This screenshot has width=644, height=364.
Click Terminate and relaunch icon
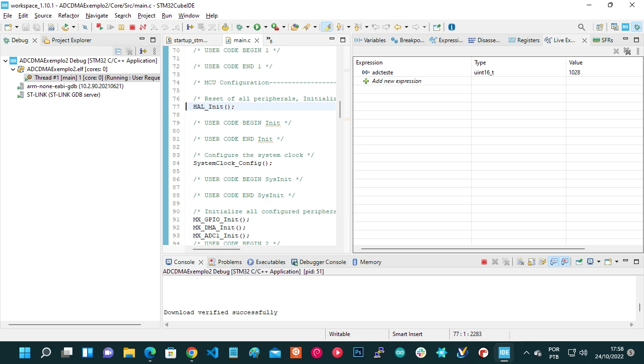coord(100,27)
